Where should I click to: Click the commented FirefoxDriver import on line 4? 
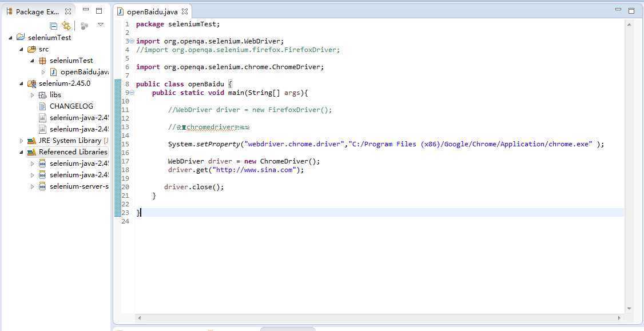pyautogui.click(x=238, y=50)
